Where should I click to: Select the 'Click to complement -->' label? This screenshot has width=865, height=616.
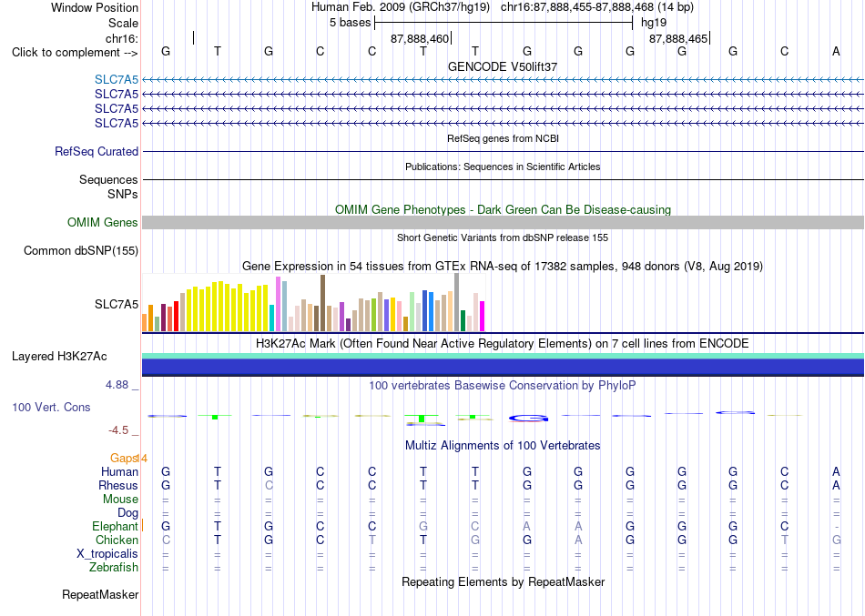(x=75, y=53)
